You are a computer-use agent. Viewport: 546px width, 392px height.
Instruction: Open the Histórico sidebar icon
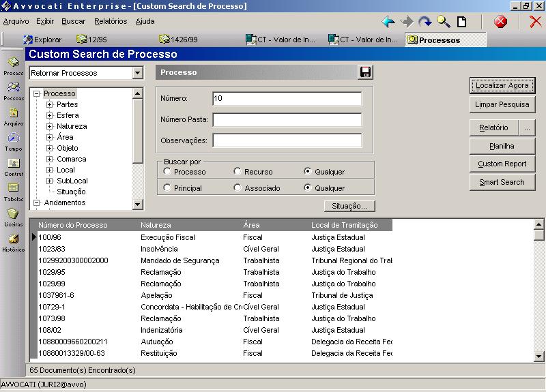[x=14, y=243]
